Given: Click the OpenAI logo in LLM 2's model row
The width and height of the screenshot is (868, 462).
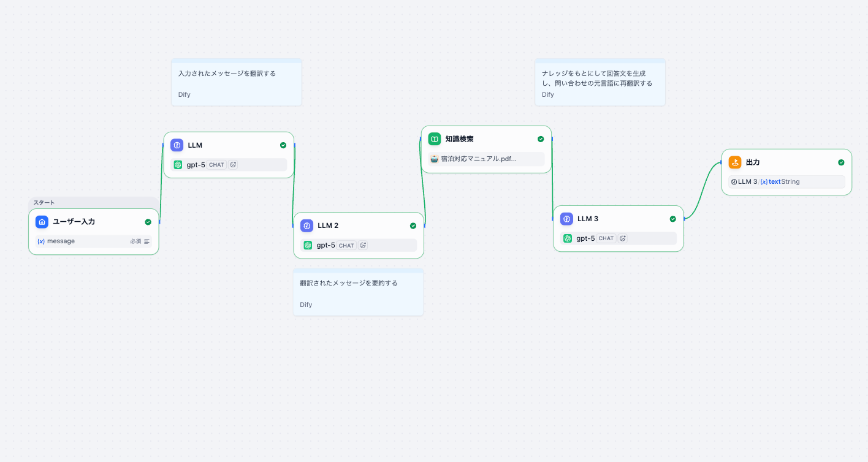Looking at the screenshot, I should tap(308, 245).
